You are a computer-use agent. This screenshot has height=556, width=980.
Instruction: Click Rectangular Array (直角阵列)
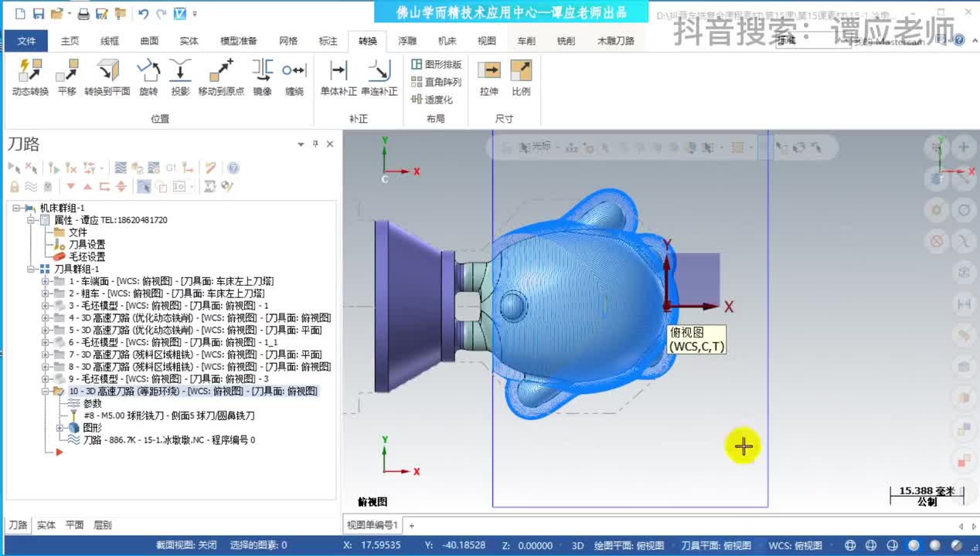(x=436, y=82)
